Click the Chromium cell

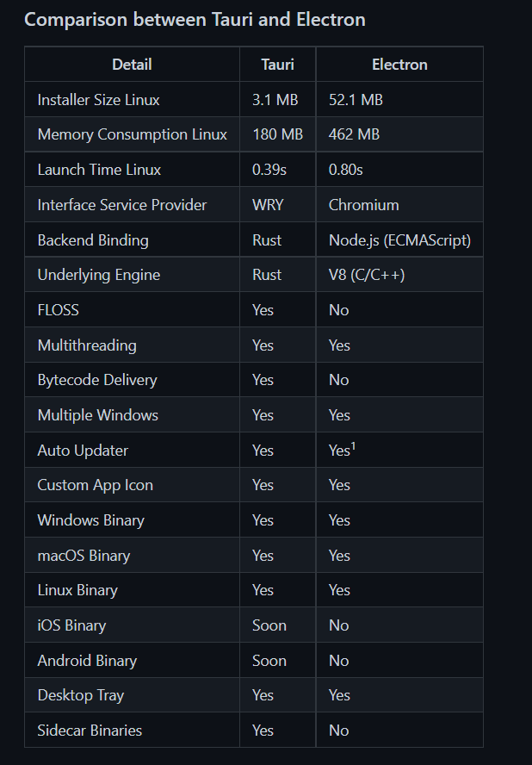363,205
